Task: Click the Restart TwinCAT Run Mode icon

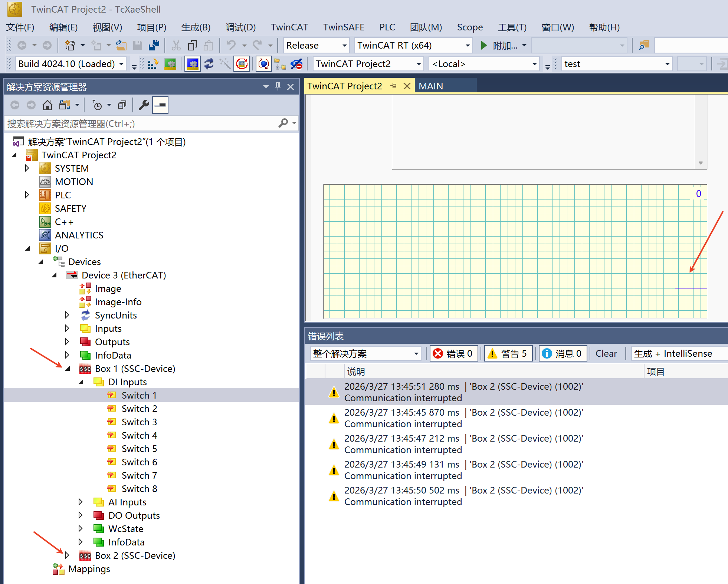Action: [170, 64]
